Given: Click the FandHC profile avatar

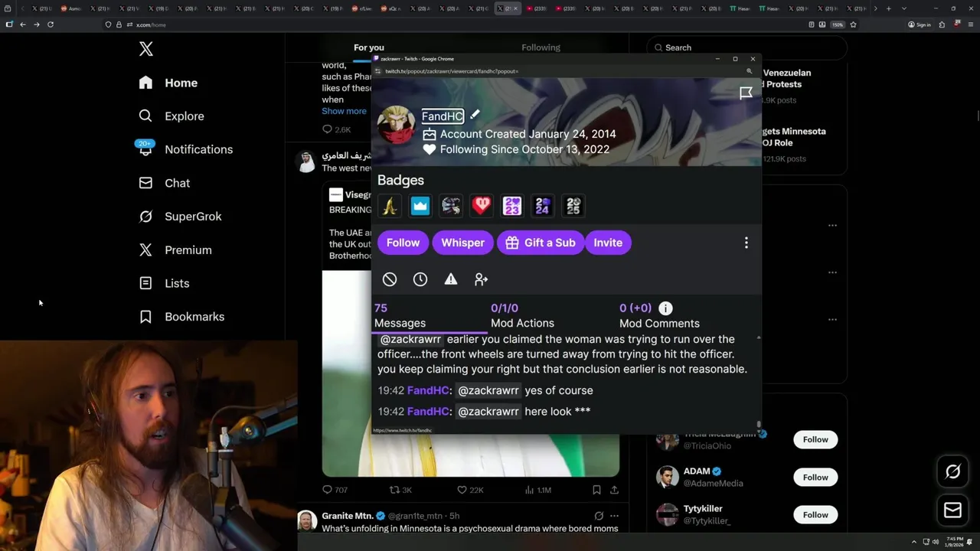Looking at the screenshot, I should 397,125.
